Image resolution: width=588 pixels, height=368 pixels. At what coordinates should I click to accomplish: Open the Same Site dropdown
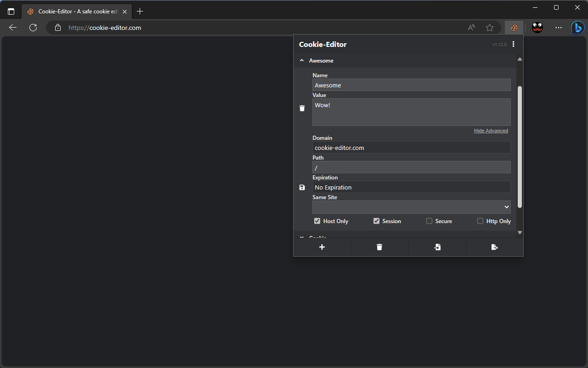412,207
